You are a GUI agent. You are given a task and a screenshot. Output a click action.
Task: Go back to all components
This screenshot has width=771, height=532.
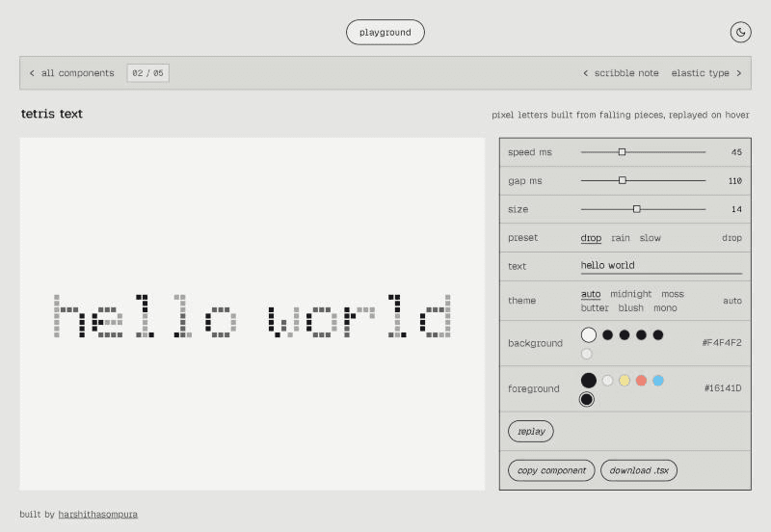[x=71, y=73]
